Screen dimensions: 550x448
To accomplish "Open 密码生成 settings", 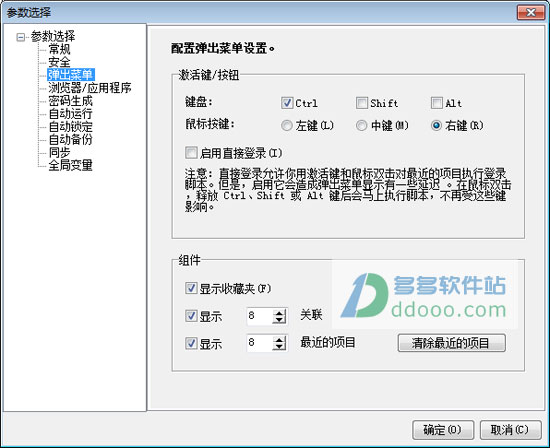I will (x=71, y=101).
